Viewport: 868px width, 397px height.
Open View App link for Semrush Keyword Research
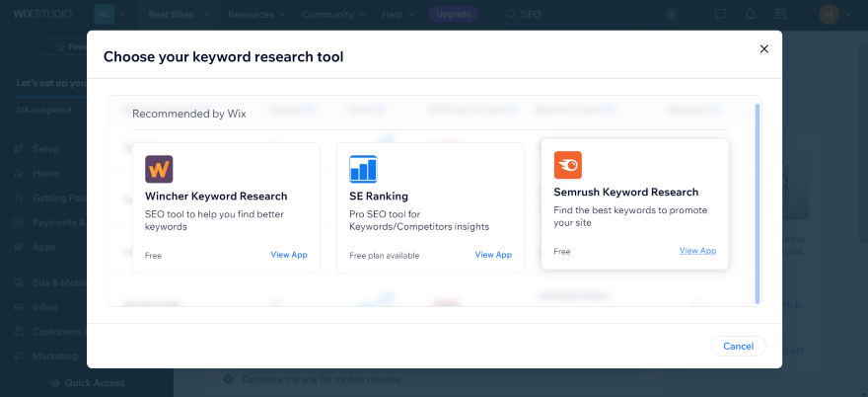[697, 251]
